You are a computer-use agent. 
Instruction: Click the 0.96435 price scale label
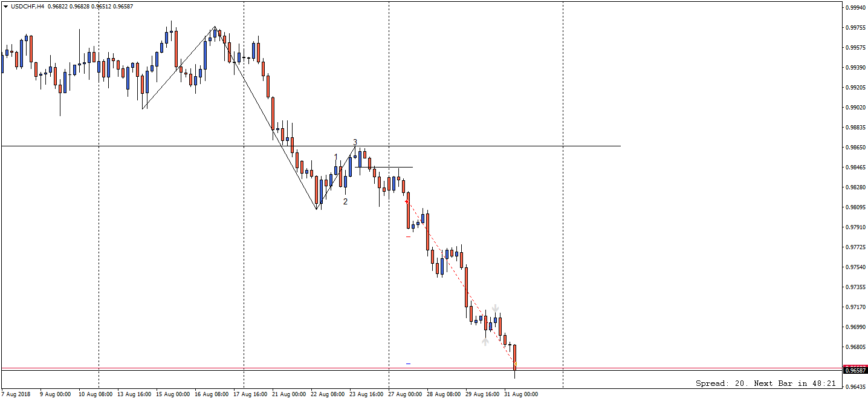[x=855, y=387]
